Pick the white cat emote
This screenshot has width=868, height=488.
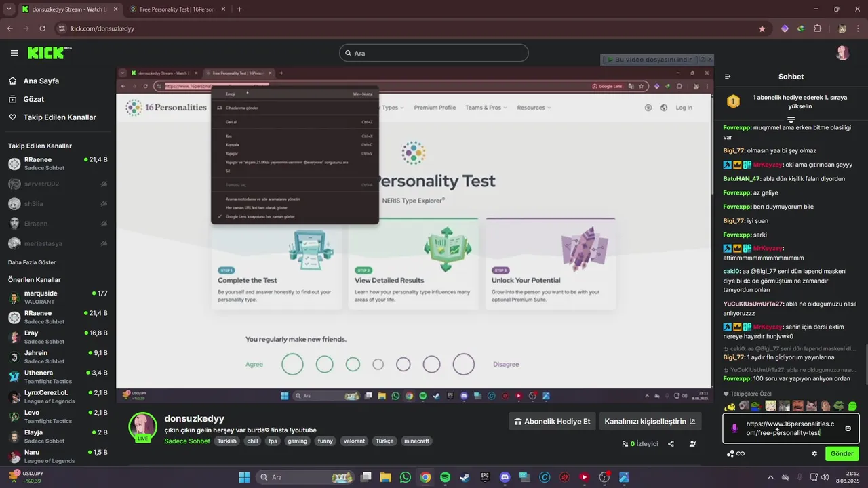[x=812, y=406]
